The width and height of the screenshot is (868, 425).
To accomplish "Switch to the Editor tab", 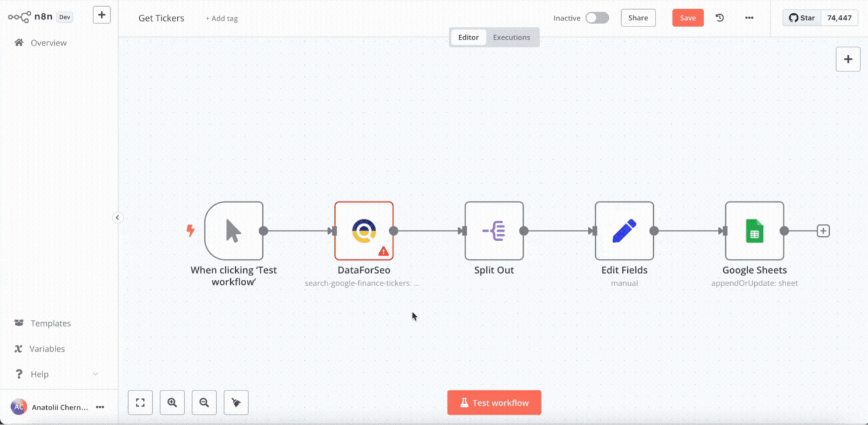I will click(x=468, y=38).
